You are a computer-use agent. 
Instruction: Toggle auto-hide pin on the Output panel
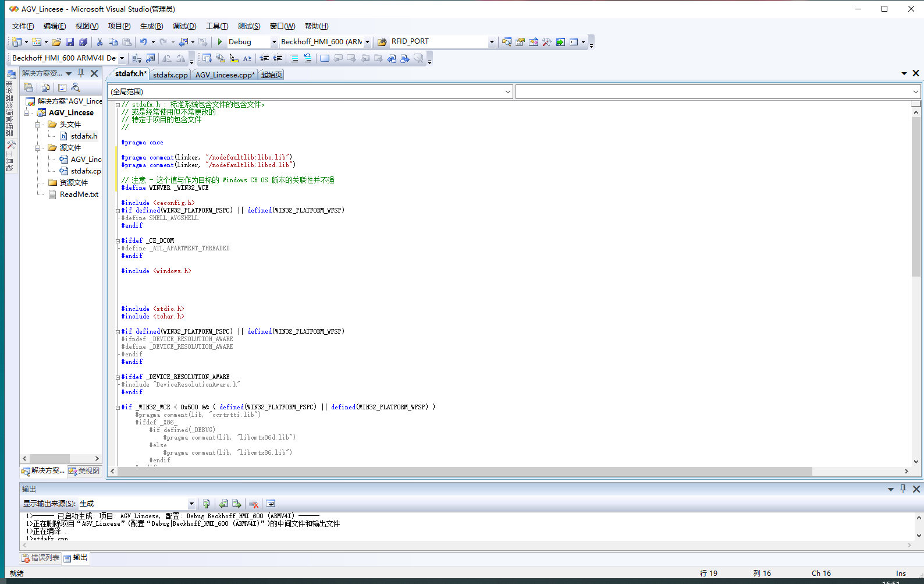[903, 489]
